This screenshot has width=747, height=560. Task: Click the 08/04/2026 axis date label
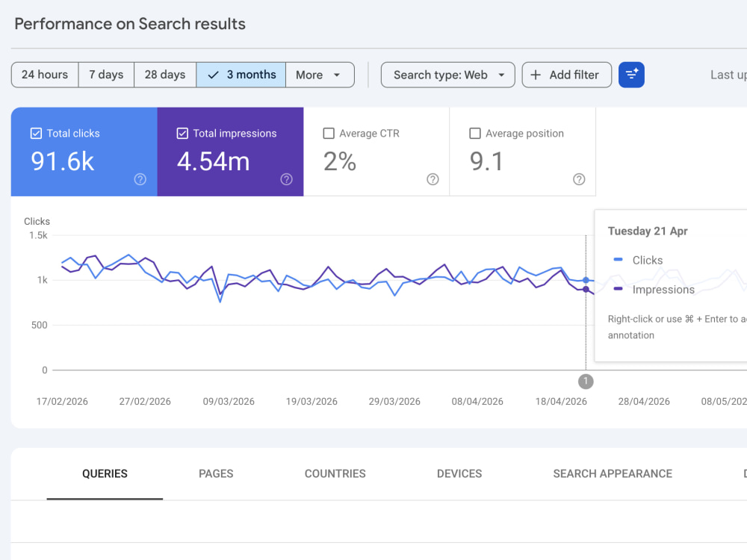477,402
